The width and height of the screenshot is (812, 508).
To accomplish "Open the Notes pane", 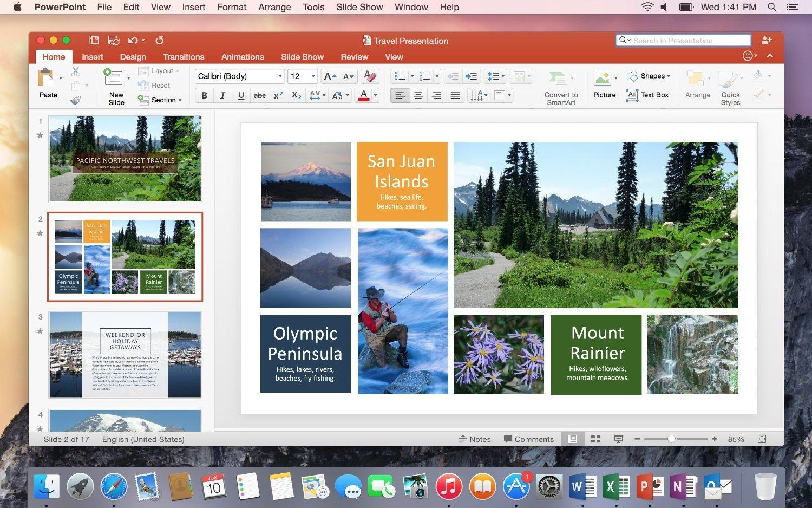I will tap(475, 439).
